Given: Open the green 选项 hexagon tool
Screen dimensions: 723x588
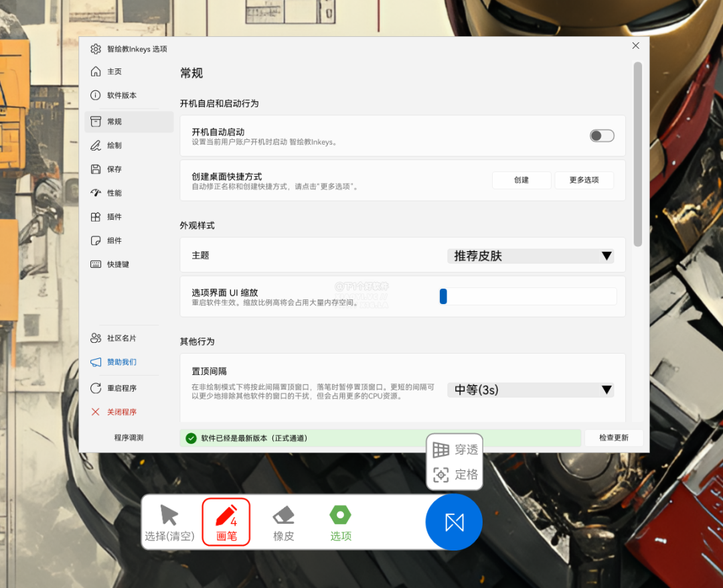Looking at the screenshot, I should (340, 522).
